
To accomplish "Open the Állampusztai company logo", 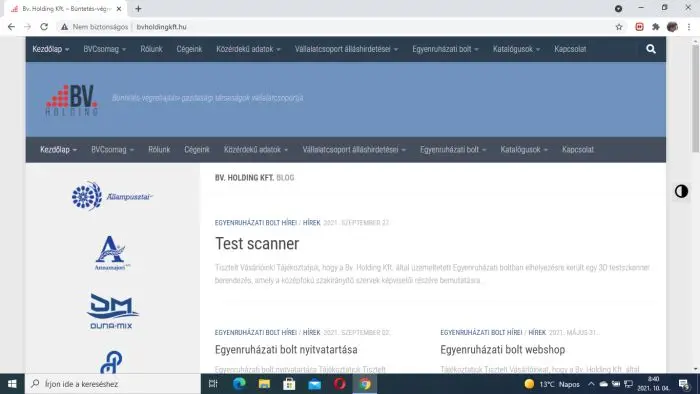I will click(112, 196).
